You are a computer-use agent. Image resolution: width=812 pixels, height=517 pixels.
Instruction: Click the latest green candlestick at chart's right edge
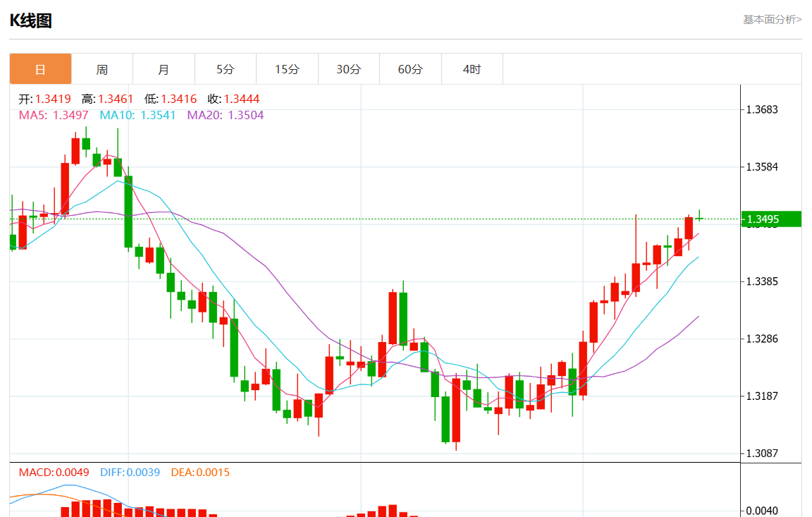click(x=699, y=217)
